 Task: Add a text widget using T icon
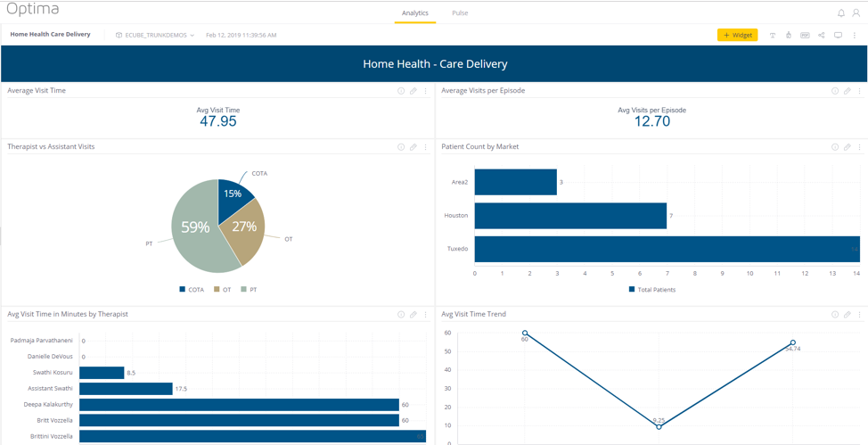point(773,35)
